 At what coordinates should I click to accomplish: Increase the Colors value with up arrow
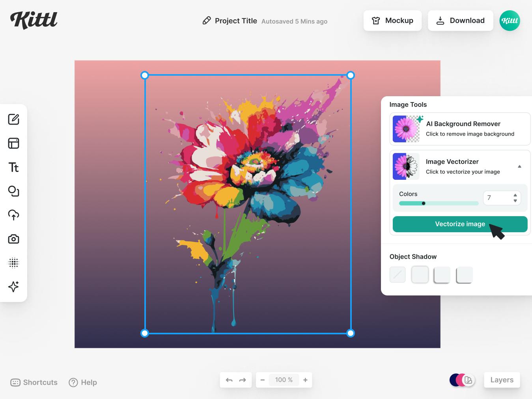515,195
